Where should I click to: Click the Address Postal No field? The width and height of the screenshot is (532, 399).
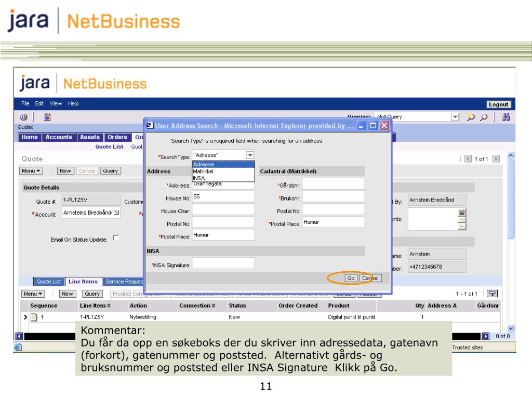pos(223,222)
